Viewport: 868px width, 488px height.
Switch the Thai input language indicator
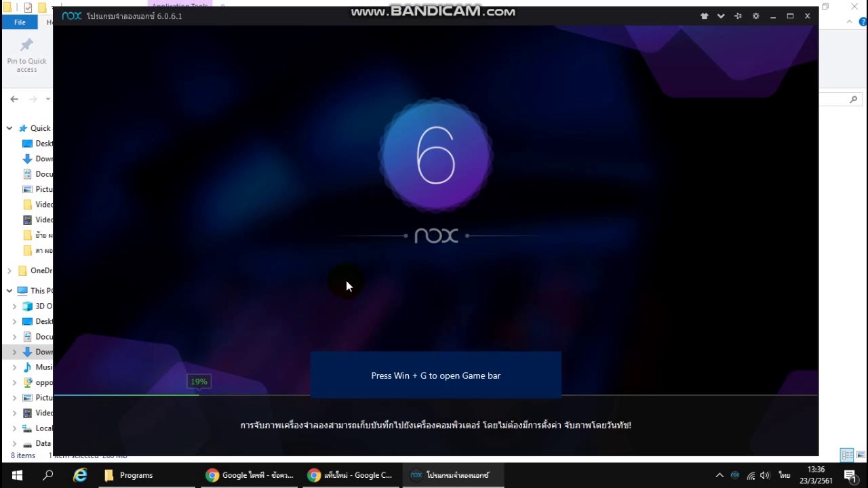(x=785, y=475)
